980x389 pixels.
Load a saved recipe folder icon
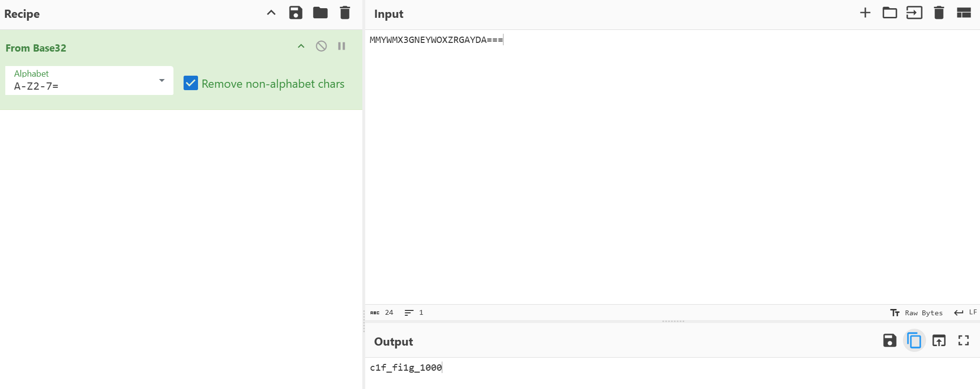point(320,13)
